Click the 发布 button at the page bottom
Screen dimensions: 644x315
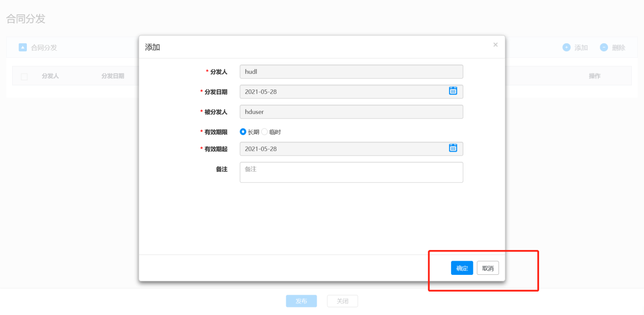coord(301,301)
